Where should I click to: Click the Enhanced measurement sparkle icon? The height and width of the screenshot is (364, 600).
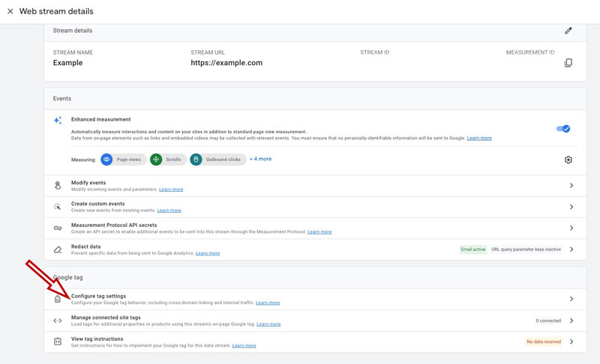click(x=58, y=121)
